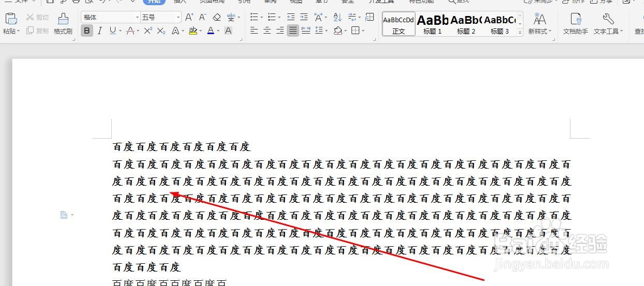Toggle align right paragraph alignment
644x286 pixels.
coord(280,31)
